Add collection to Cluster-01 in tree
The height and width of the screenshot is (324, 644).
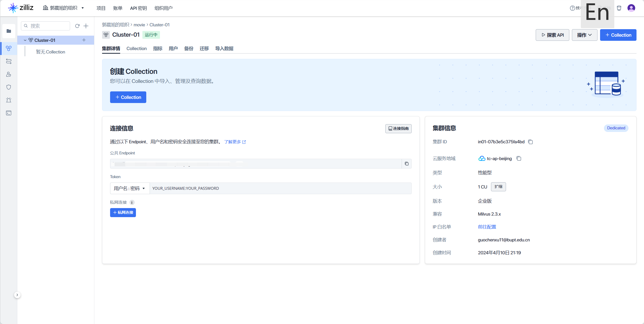pyautogui.click(x=84, y=40)
